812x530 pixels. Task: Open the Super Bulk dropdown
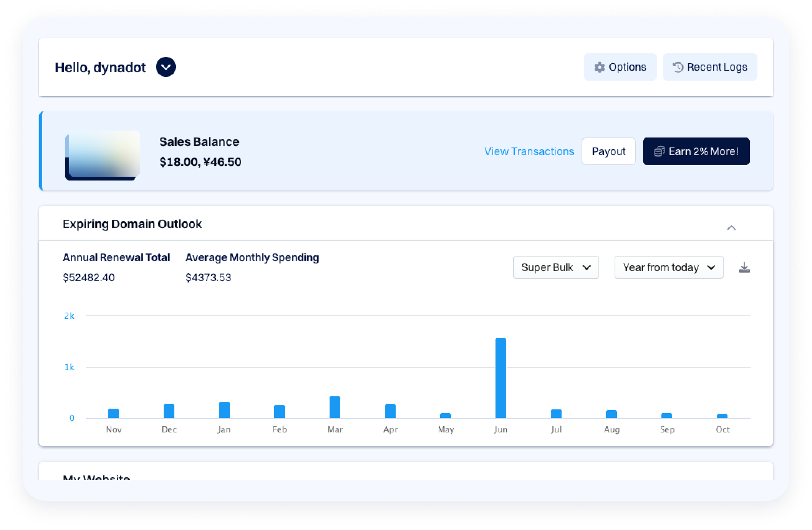click(x=556, y=267)
